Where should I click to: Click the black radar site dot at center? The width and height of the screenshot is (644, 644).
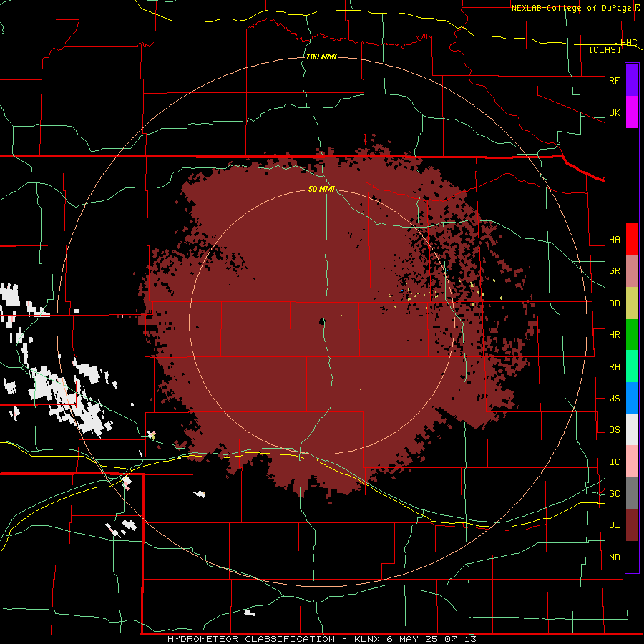point(322,321)
